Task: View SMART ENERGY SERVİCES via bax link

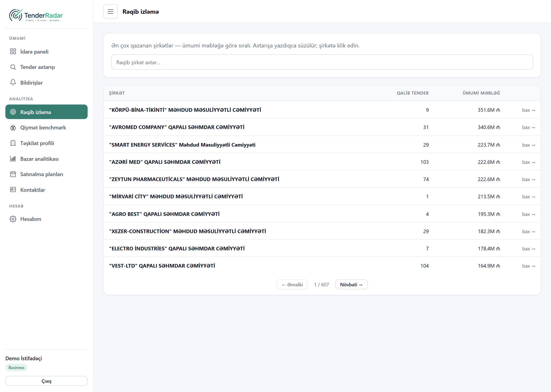Action: click(x=529, y=145)
